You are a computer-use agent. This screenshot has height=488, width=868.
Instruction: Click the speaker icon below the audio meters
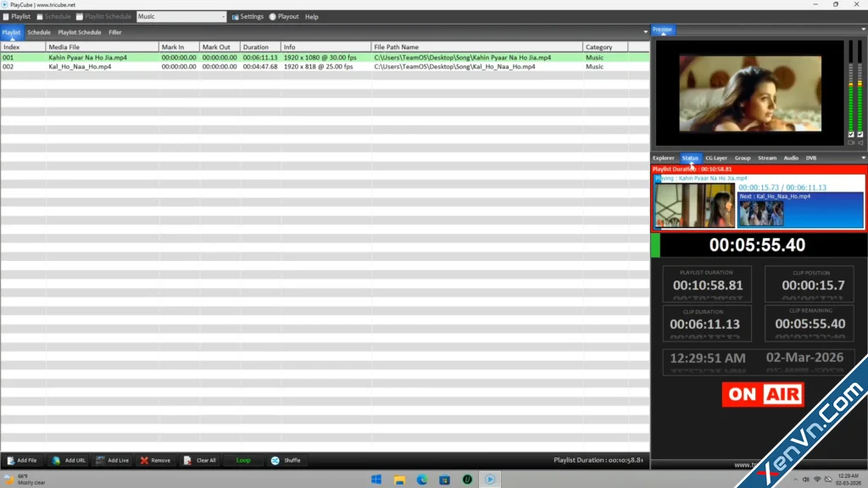click(x=860, y=142)
